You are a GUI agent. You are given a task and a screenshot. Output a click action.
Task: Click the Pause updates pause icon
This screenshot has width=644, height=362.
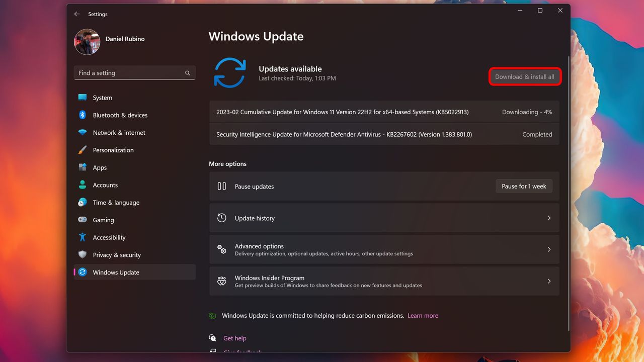222,186
